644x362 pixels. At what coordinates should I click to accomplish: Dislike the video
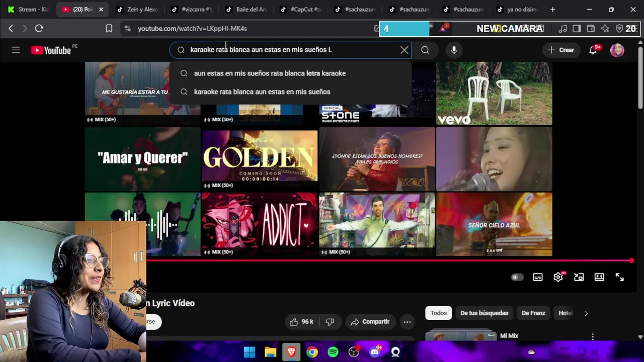tap(330, 322)
